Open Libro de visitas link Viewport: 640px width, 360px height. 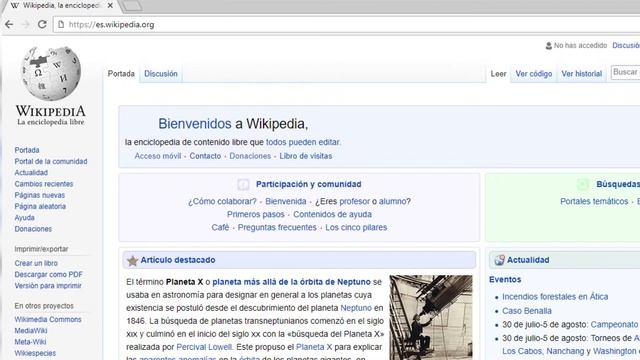pyautogui.click(x=306, y=156)
